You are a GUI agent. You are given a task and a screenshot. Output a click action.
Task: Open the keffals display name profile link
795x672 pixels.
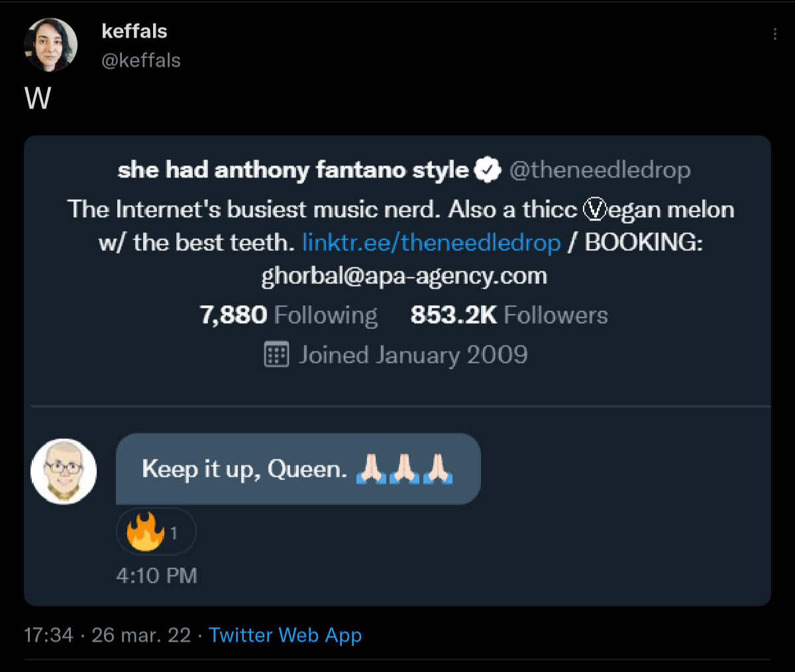(134, 31)
